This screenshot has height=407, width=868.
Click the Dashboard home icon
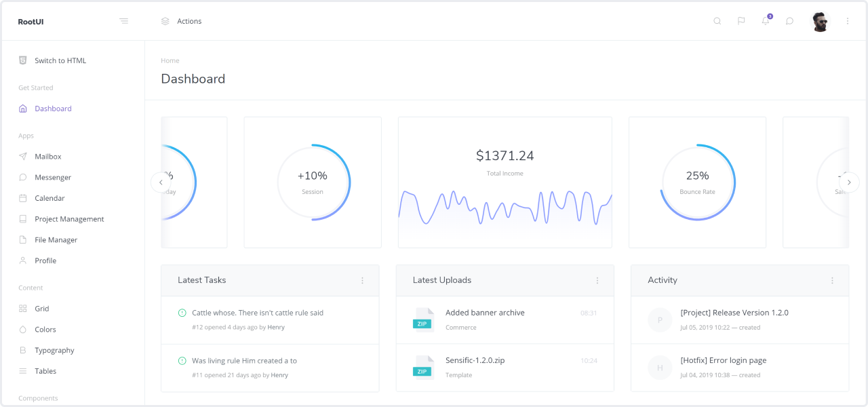pos(23,109)
